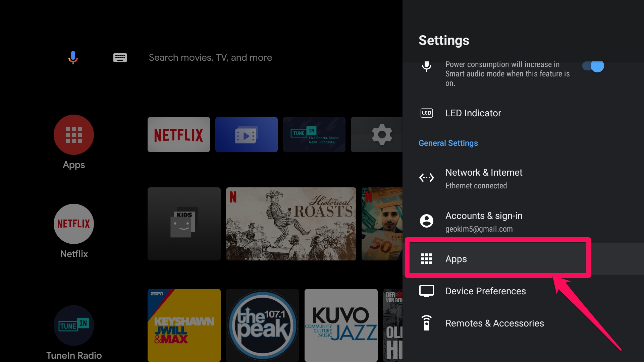Play the KUVO Jazz station

pos(341,325)
